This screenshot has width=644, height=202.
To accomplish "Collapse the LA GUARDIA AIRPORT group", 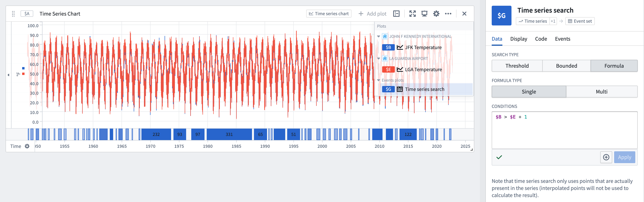I will (x=379, y=58).
